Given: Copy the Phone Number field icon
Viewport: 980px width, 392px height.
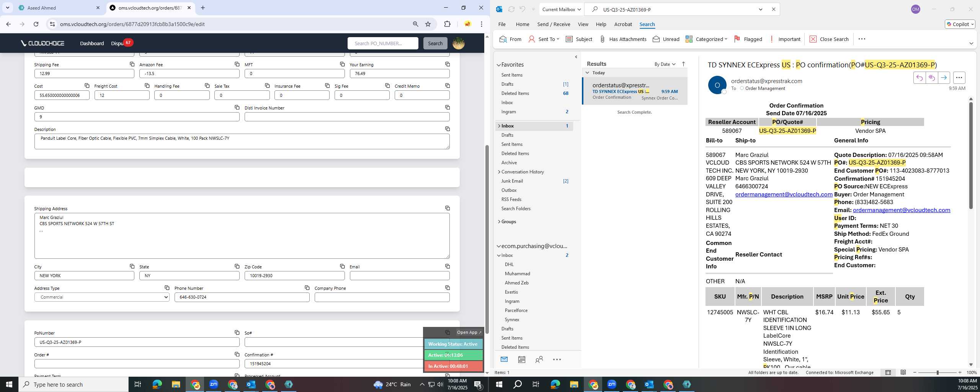Looking at the screenshot, I should point(307,287).
